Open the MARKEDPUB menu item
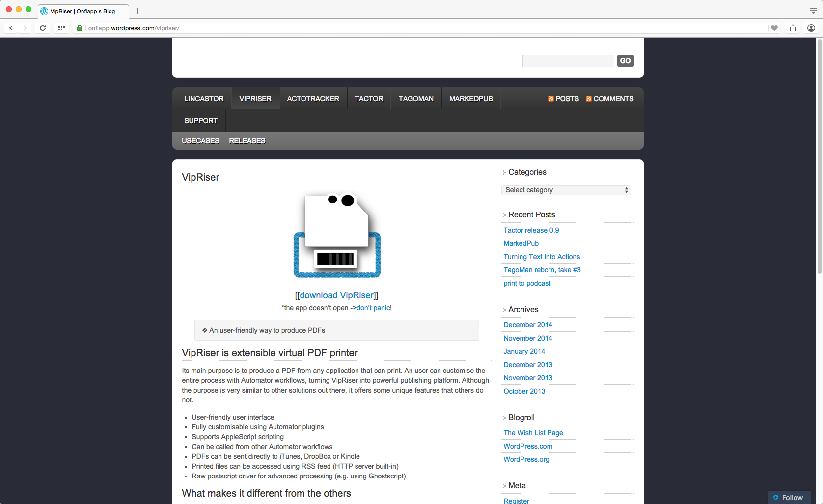Image resolution: width=823 pixels, height=504 pixels. [x=471, y=99]
